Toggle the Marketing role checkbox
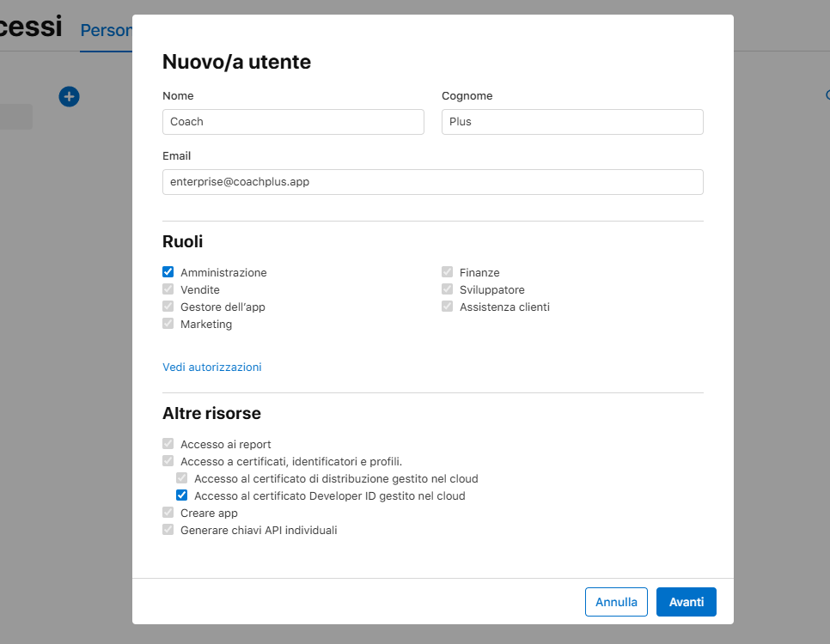 tap(168, 324)
